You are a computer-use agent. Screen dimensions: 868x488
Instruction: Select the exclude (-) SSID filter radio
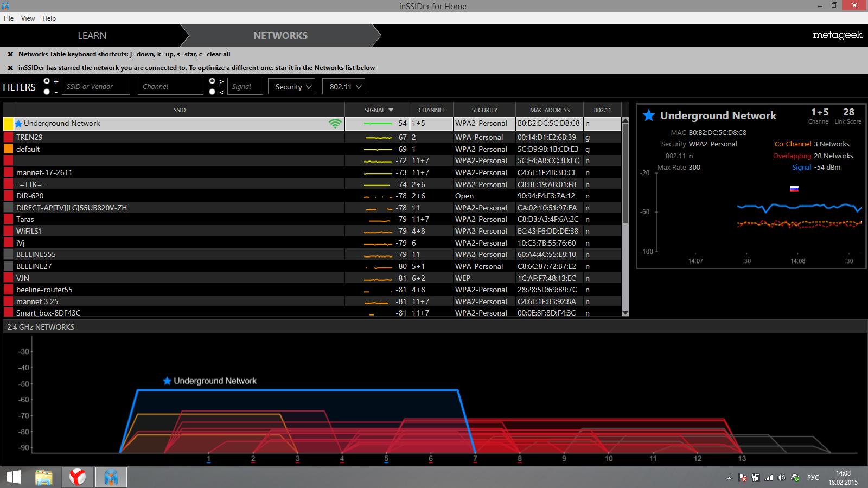point(47,92)
